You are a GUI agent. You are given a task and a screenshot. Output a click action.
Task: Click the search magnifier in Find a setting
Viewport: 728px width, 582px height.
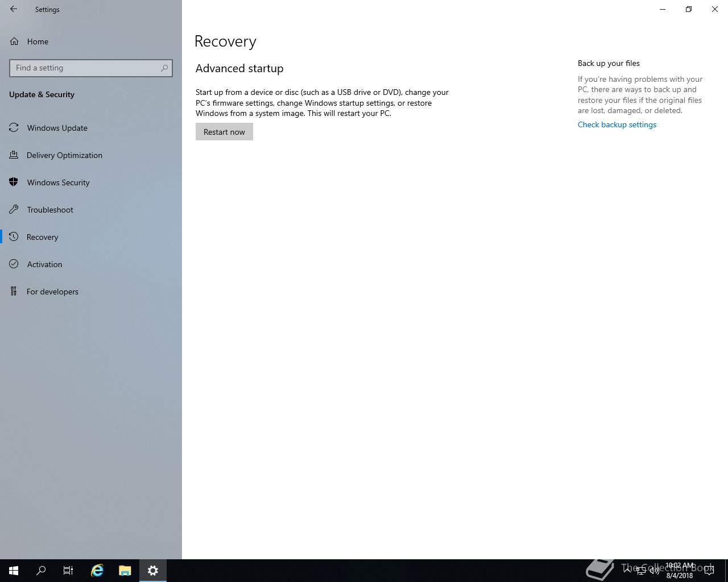(x=164, y=68)
